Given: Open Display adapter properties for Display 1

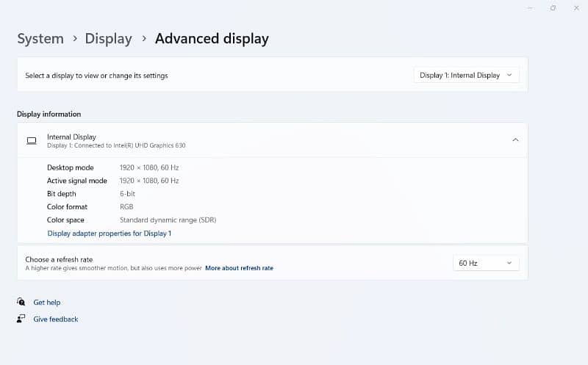Looking at the screenshot, I should click(x=110, y=234).
